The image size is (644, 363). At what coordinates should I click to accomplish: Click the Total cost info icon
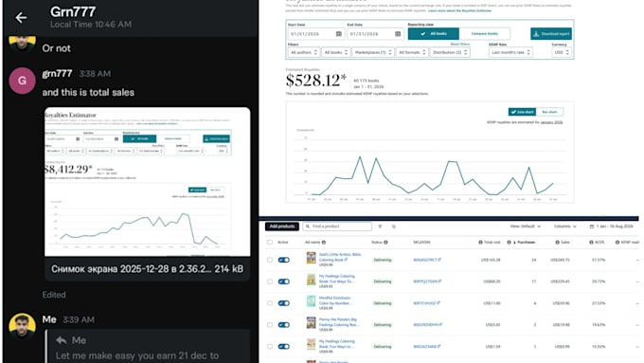(x=480, y=243)
